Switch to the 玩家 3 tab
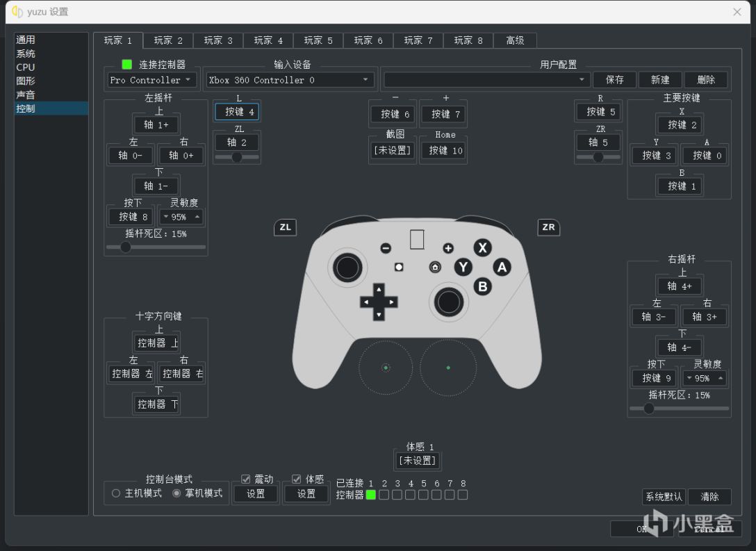Image resolution: width=756 pixels, height=551 pixels. pyautogui.click(x=218, y=40)
